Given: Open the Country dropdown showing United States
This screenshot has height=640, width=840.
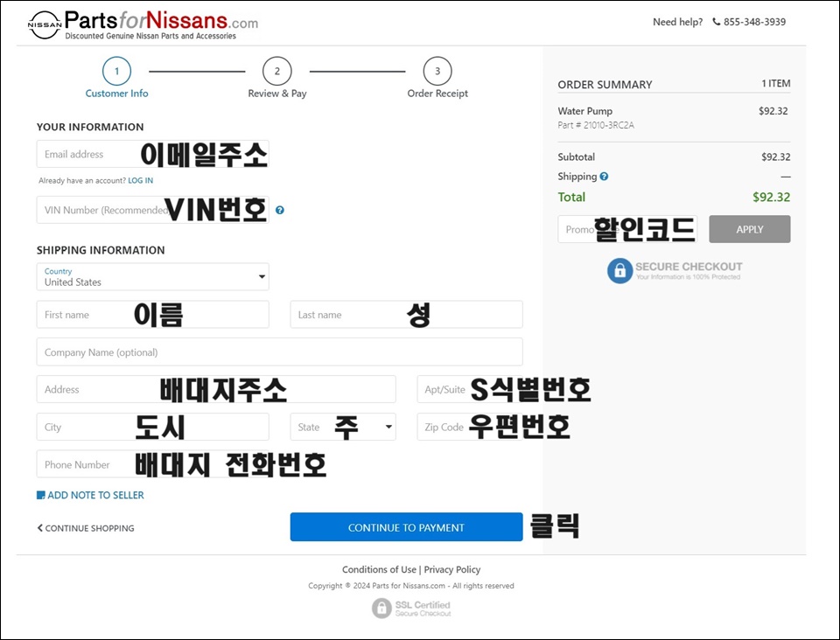Looking at the screenshot, I should (x=152, y=276).
